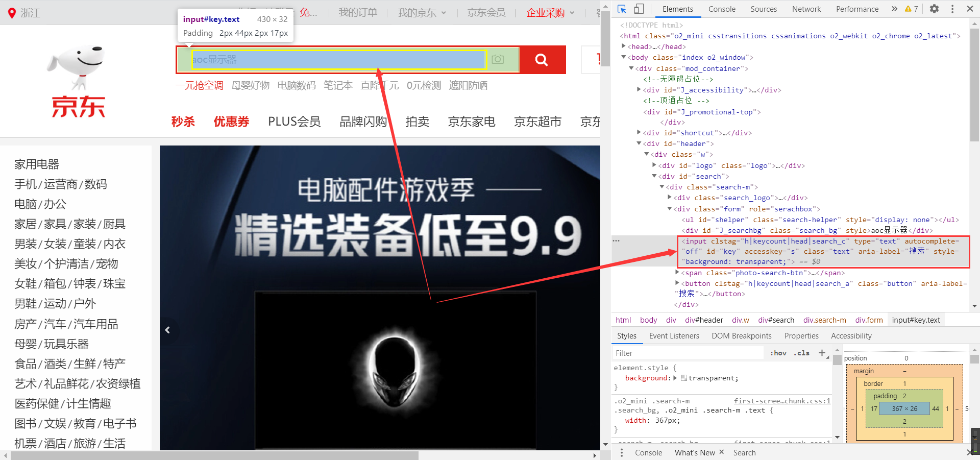The height and width of the screenshot is (460, 980).
Task: Open DevTools settings gear
Action: click(x=934, y=9)
